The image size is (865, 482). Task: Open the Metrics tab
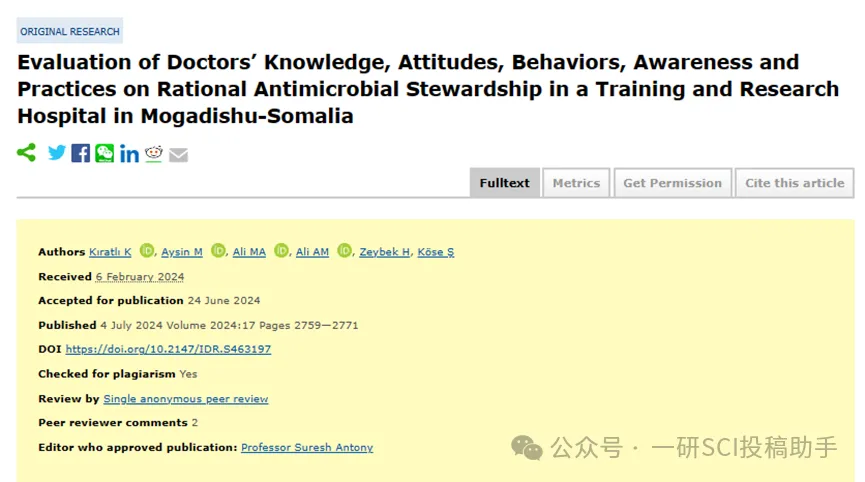click(576, 183)
